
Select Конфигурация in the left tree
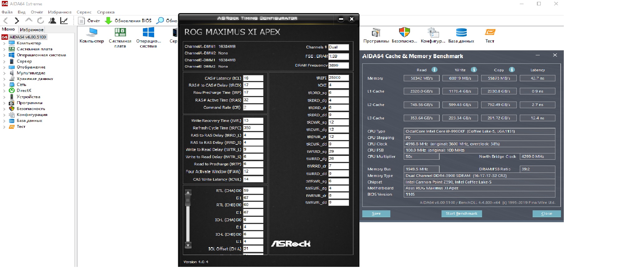coord(32,115)
